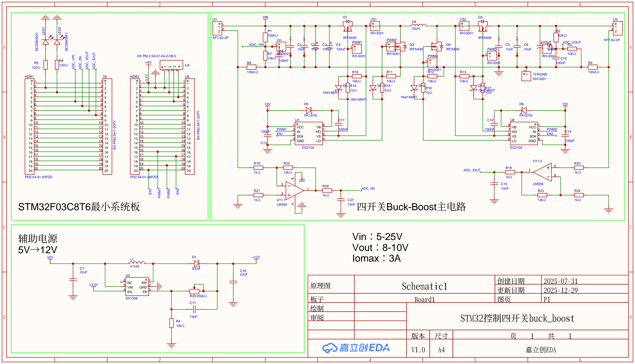Click the 嘉立创EDA logo in title block

356,348
